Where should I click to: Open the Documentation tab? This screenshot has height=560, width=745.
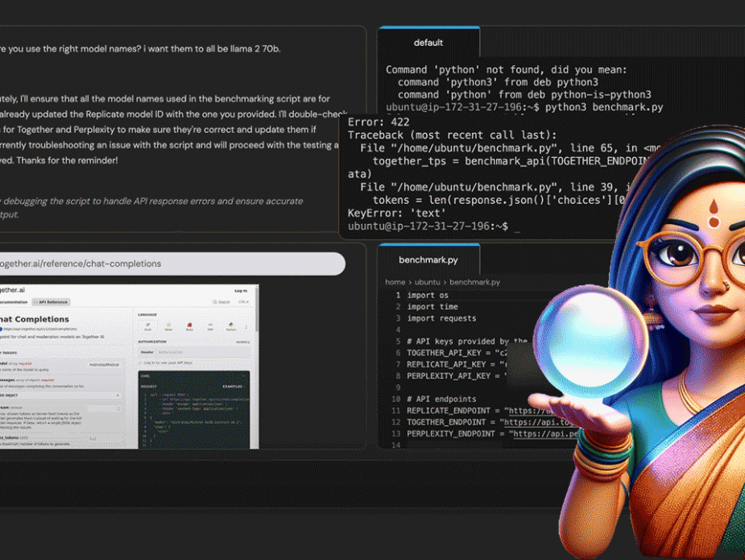(x=14, y=302)
